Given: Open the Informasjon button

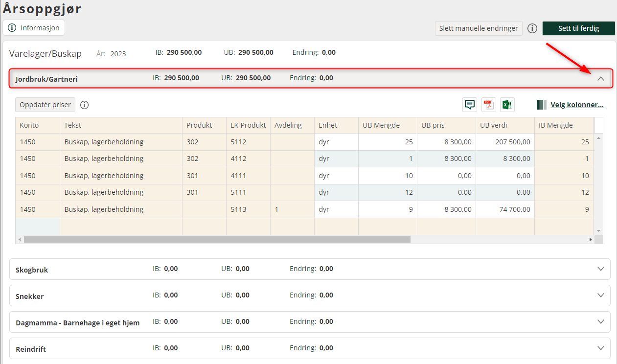Looking at the screenshot, I should 34,28.
